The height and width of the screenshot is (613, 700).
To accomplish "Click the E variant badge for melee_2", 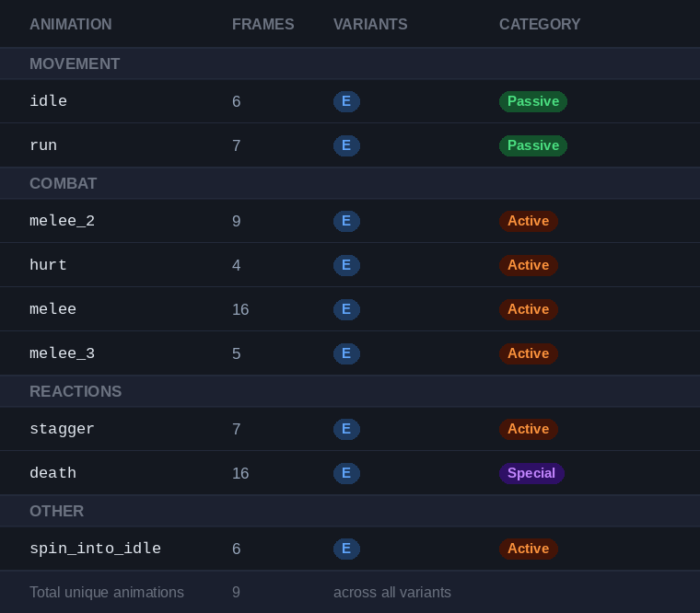I will [x=346, y=221].
